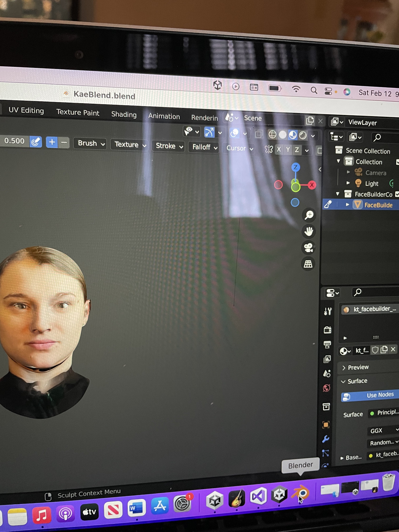The height and width of the screenshot is (532, 399).
Task: Switch to Animation workspace tab
Action: (x=164, y=116)
